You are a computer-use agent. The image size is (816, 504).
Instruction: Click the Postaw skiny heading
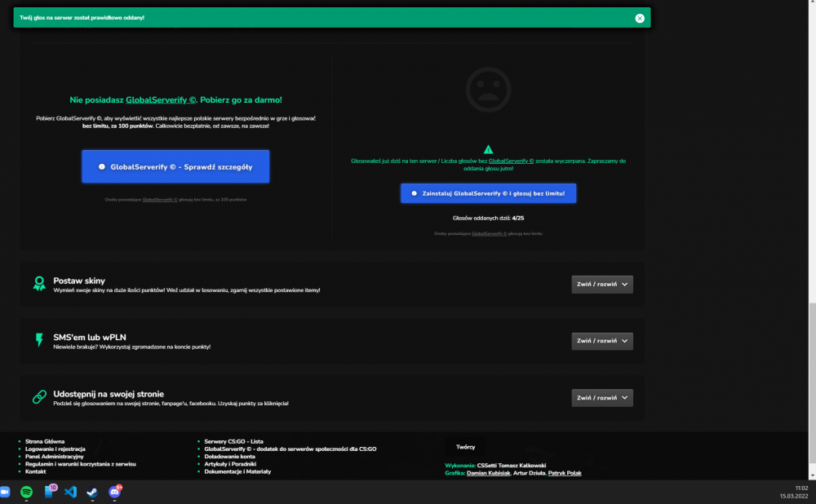(79, 281)
